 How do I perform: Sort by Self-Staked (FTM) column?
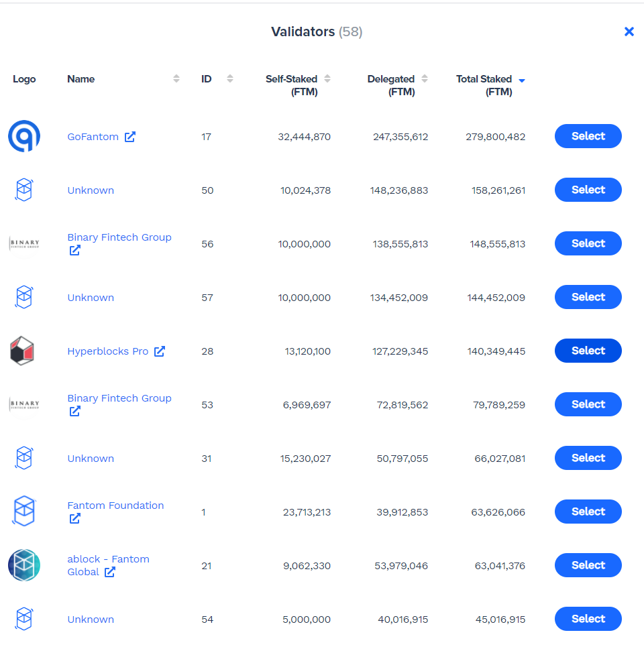(327, 79)
